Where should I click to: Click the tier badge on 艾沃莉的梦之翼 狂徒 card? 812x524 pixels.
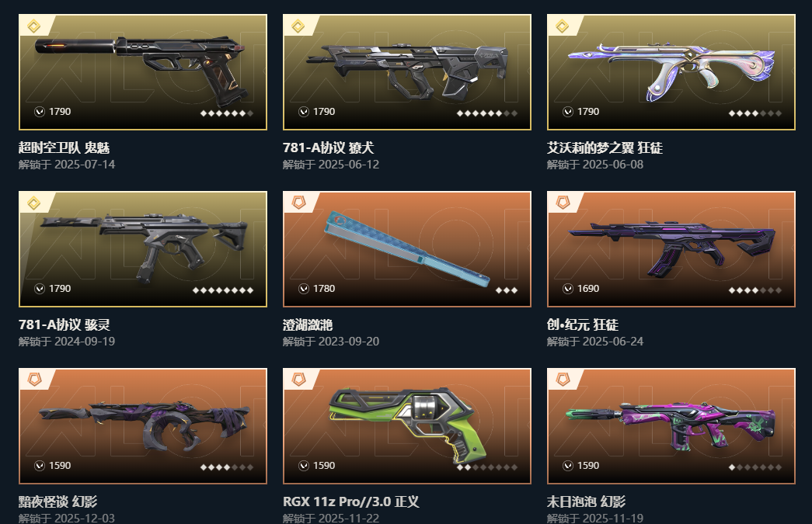tap(563, 26)
